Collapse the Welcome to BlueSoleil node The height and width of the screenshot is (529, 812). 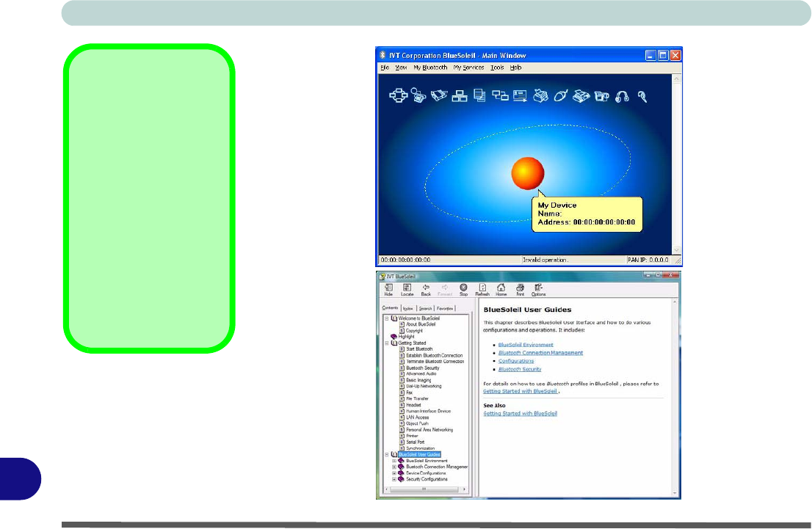pos(387,318)
